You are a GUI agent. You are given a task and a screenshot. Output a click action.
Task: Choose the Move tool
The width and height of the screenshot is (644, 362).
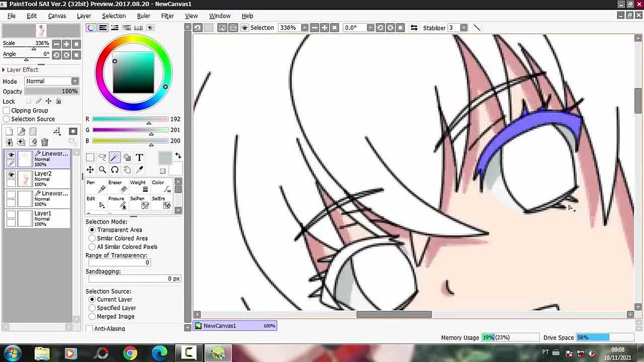(x=90, y=170)
